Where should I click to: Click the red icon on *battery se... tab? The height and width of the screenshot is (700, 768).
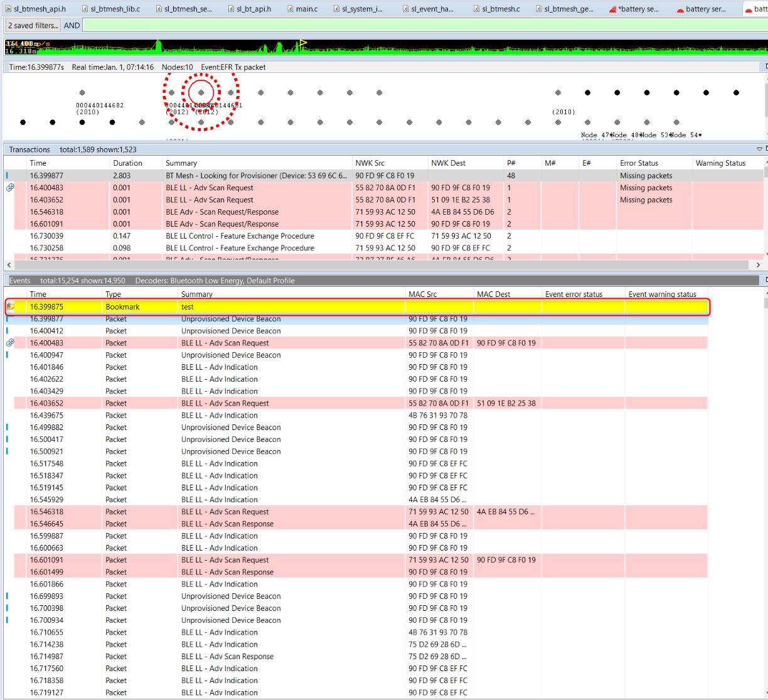612,9
